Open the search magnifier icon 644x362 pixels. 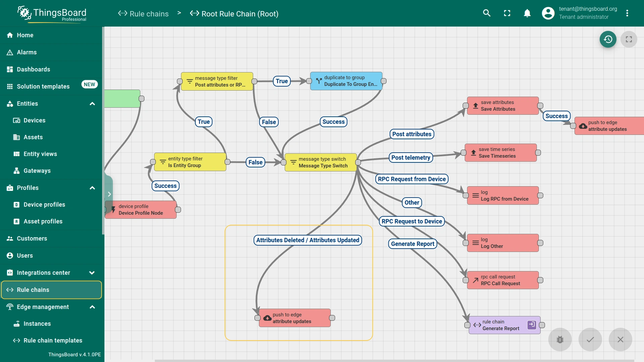[487, 13]
